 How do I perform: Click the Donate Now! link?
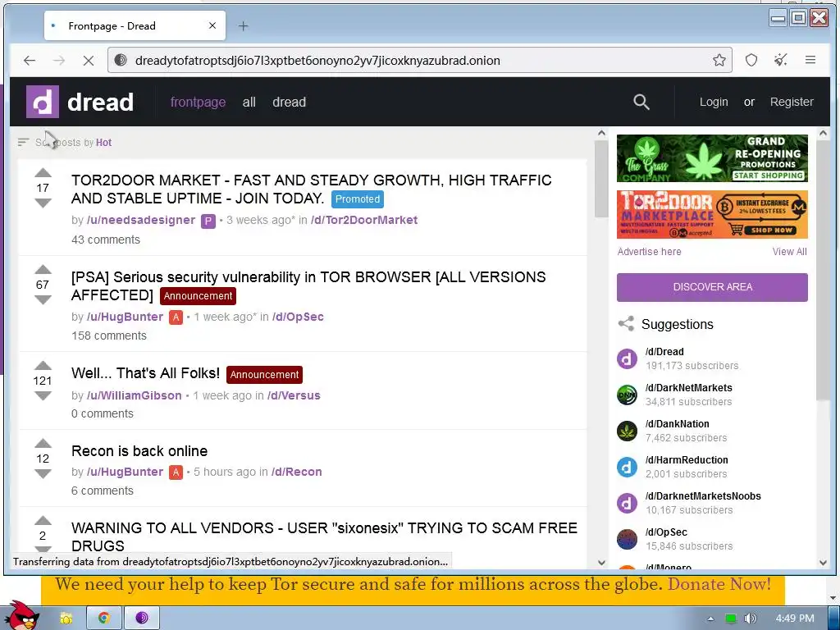coord(719,584)
